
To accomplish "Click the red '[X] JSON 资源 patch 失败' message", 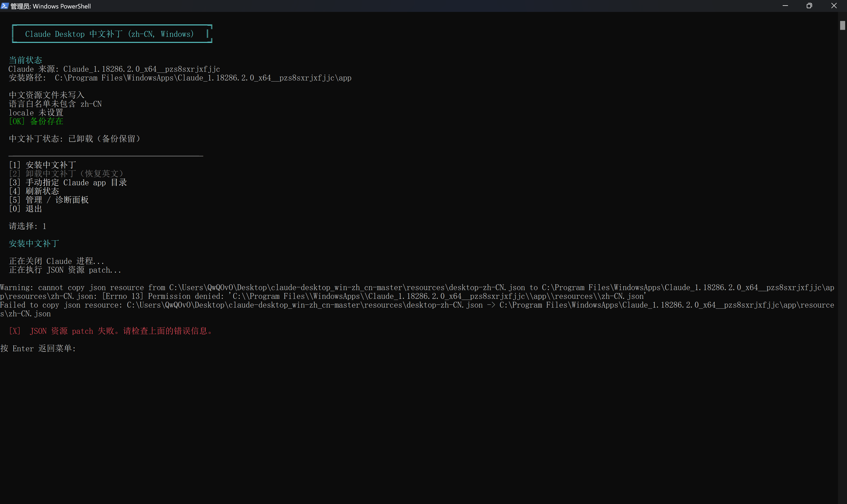I will [x=111, y=331].
